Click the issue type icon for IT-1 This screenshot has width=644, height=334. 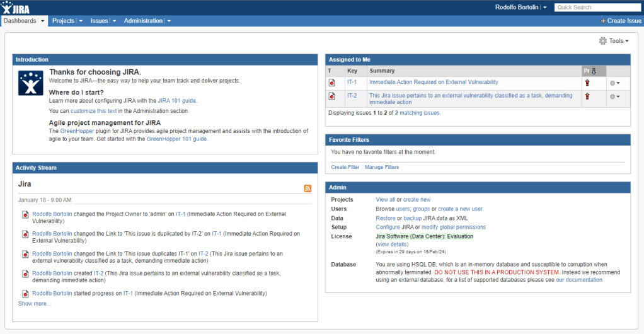pyautogui.click(x=332, y=83)
